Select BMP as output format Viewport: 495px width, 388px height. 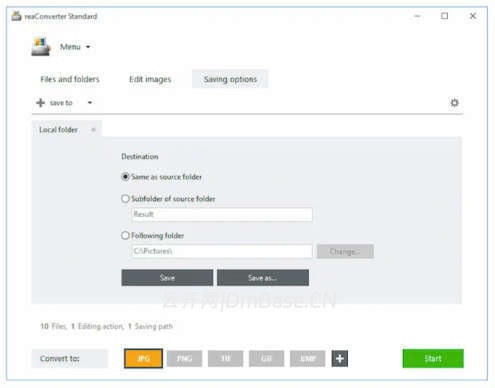[x=307, y=359]
